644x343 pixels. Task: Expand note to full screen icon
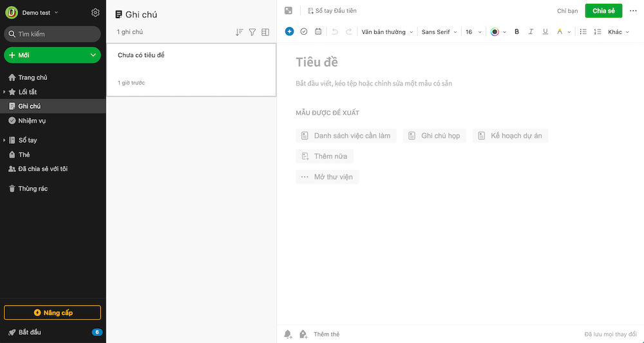click(x=289, y=11)
